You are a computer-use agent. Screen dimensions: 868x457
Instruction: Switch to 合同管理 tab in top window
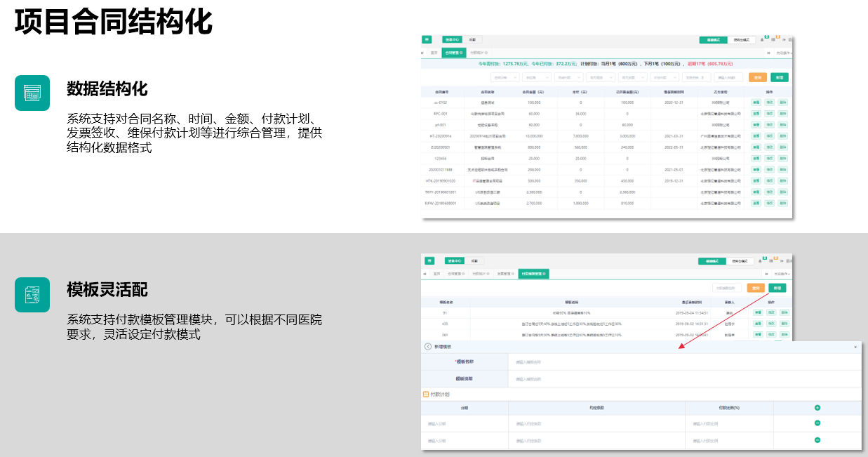pos(453,53)
